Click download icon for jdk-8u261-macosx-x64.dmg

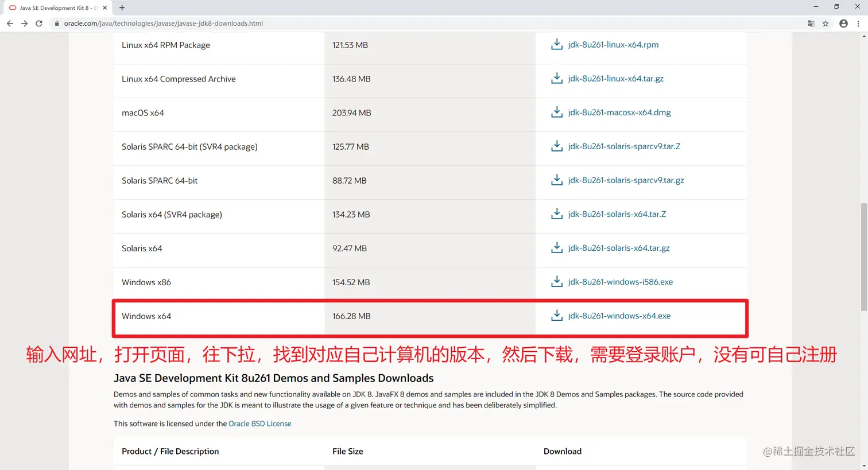coord(556,112)
